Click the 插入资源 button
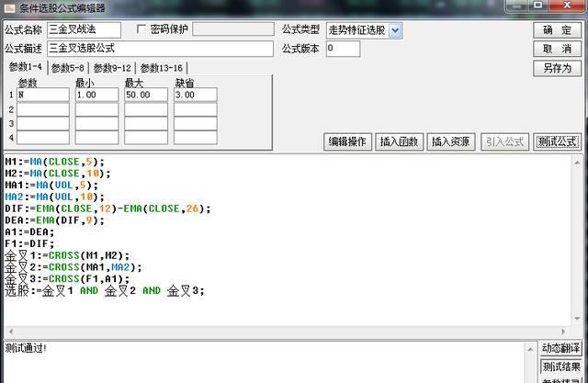Screen dimensions: 588x383 pyautogui.click(x=451, y=141)
